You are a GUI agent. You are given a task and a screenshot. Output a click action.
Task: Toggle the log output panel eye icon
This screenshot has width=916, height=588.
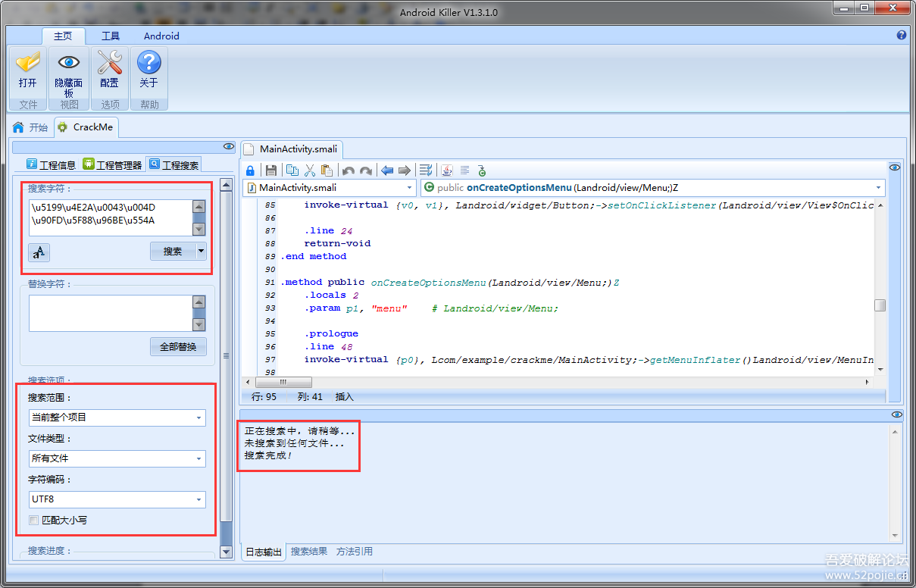coord(897,414)
